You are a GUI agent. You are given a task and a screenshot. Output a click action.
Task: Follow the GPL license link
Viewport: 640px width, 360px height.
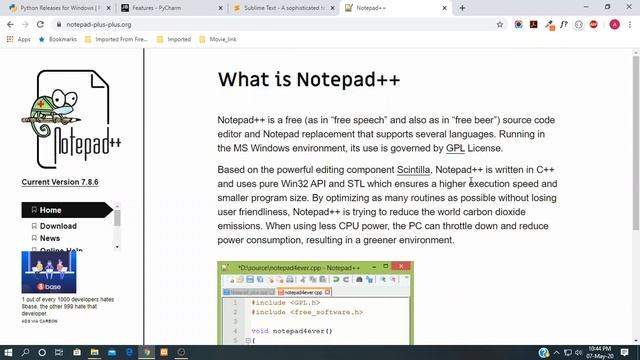[455, 148]
